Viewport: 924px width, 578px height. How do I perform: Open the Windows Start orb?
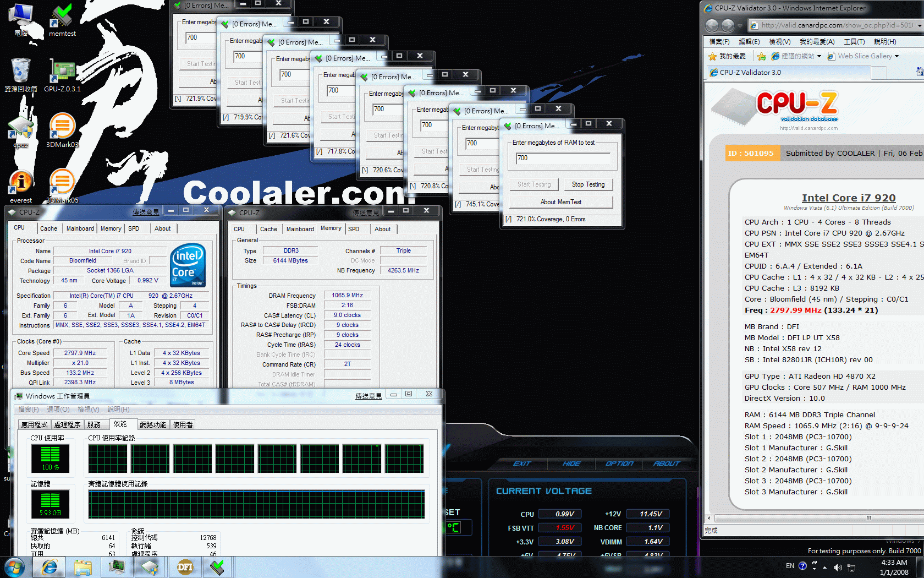[14, 567]
